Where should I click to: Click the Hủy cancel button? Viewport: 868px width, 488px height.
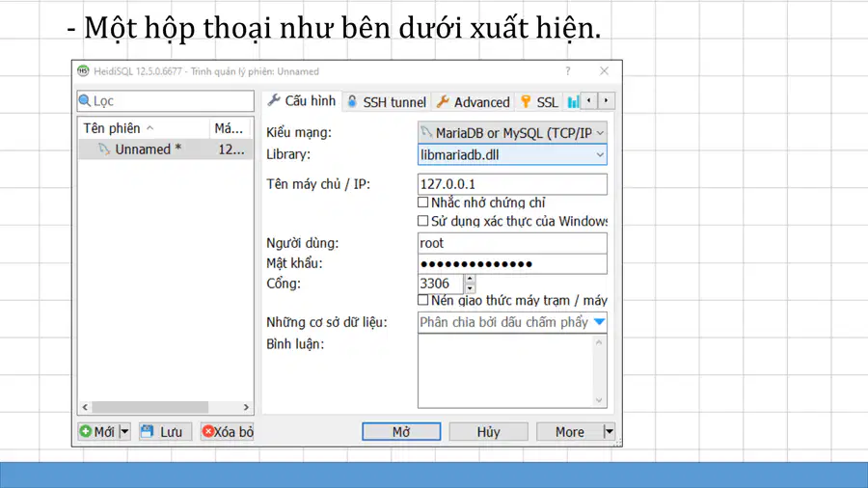(488, 431)
